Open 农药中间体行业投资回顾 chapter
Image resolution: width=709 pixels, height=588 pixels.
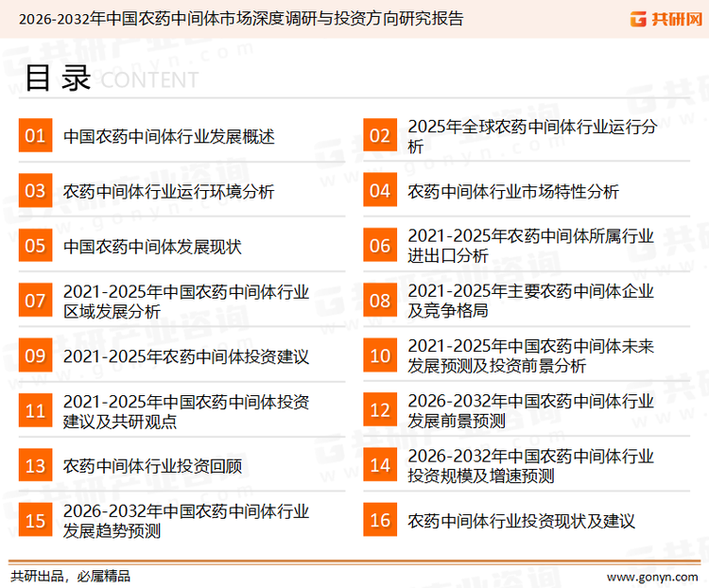(x=152, y=466)
